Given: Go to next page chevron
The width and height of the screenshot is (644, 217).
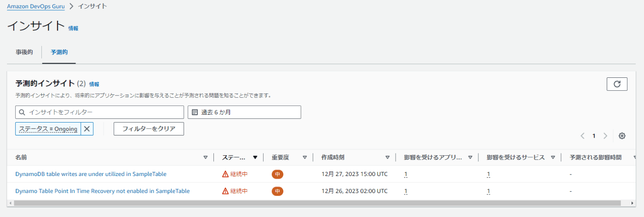Looking at the screenshot, I should point(605,136).
